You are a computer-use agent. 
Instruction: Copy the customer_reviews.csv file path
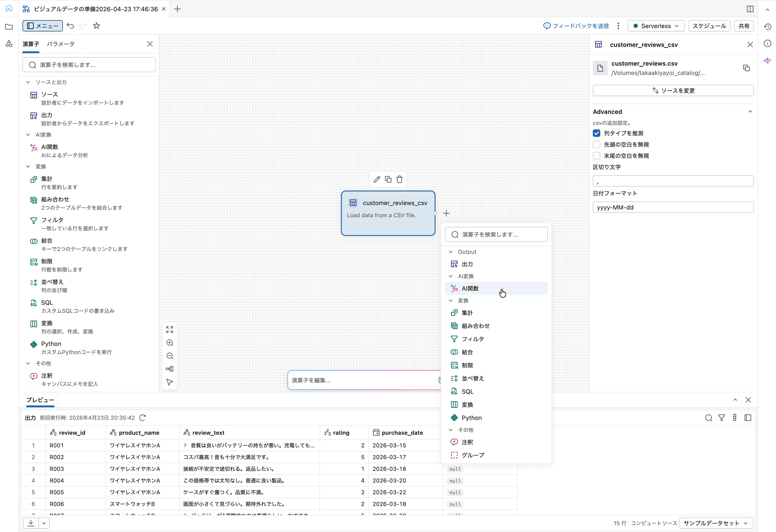coord(746,68)
